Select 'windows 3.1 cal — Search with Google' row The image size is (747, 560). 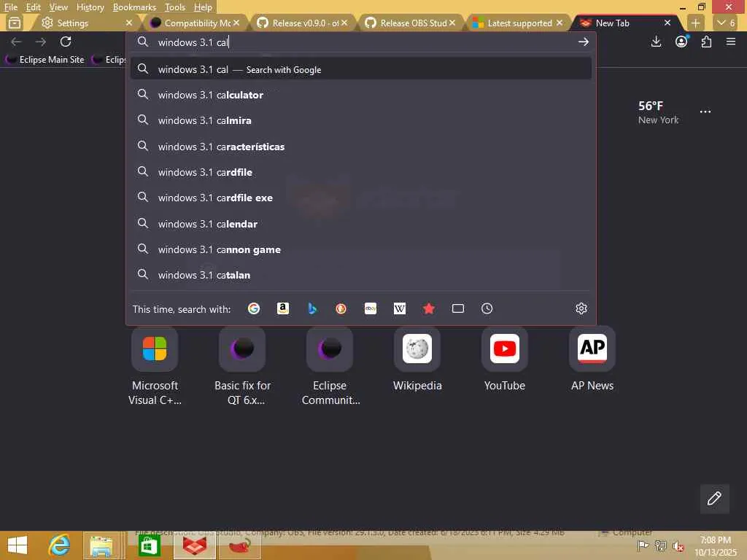point(360,69)
